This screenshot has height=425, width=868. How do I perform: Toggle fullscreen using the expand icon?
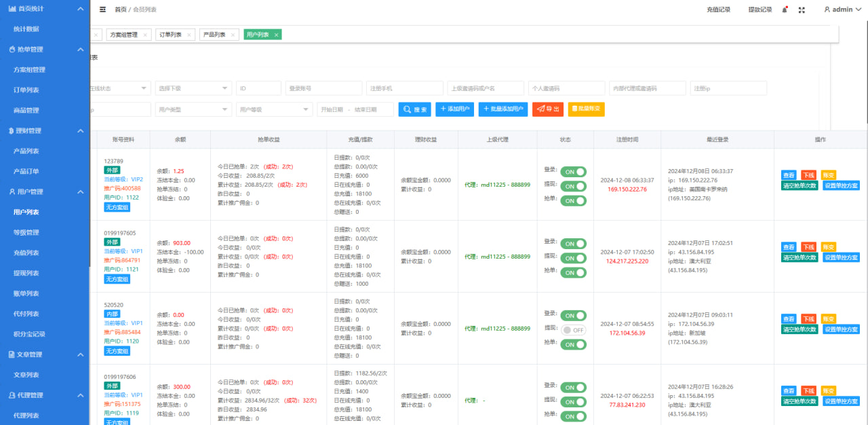(802, 10)
